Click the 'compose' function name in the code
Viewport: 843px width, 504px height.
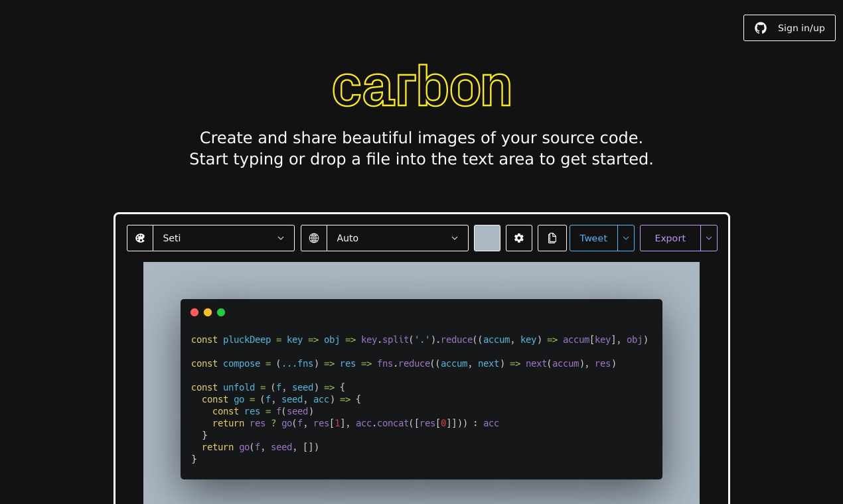click(x=242, y=363)
